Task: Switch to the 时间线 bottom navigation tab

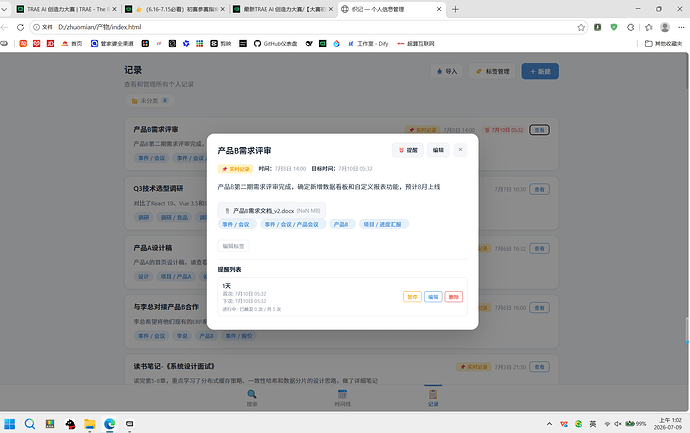Action: [342, 398]
